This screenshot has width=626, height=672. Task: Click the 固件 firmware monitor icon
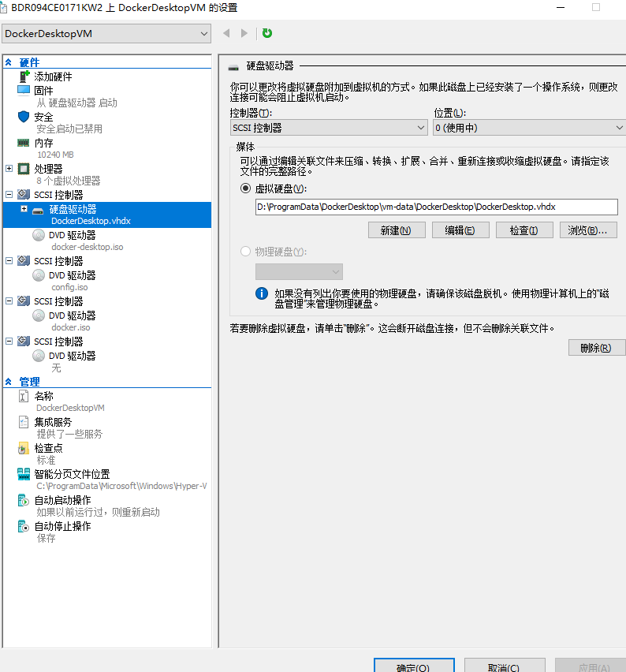tap(24, 90)
